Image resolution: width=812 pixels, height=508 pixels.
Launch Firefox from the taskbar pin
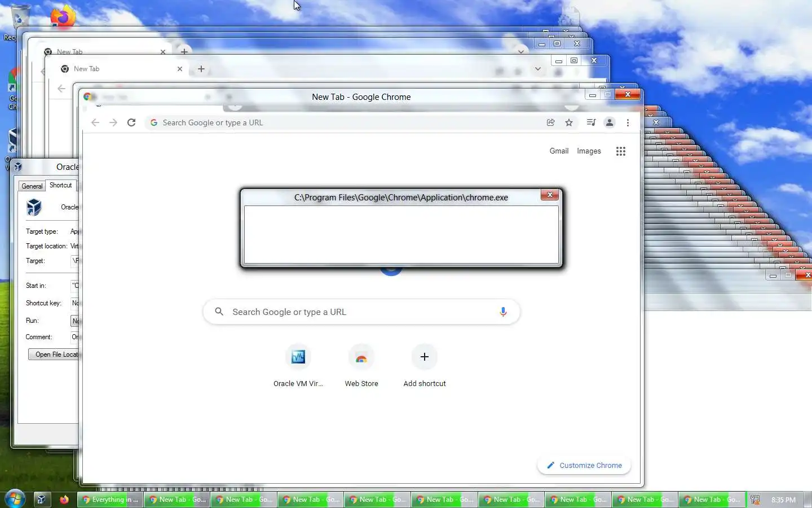tap(64, 500)
